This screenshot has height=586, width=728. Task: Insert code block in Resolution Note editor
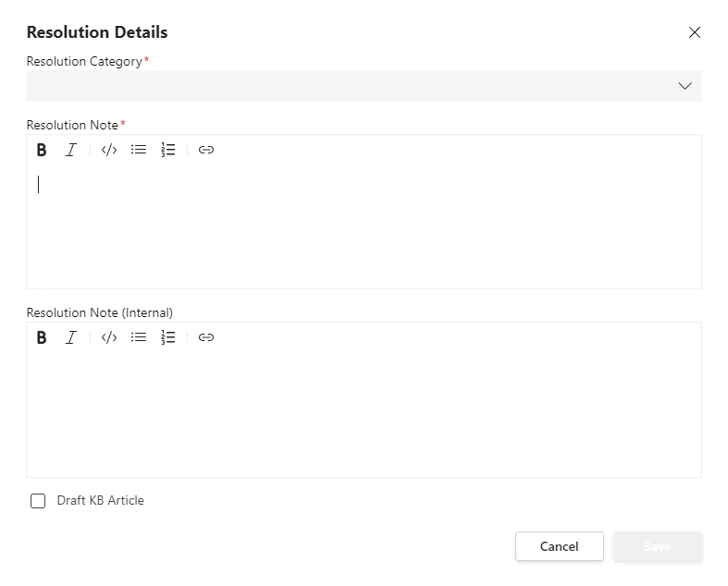pos(109,150)
